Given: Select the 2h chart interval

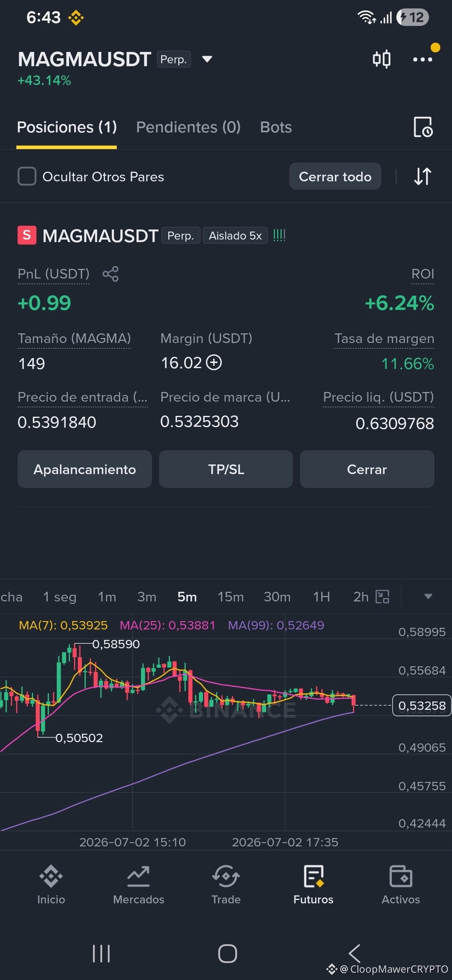Looking at the screenshot, I should tap(361, 596).
